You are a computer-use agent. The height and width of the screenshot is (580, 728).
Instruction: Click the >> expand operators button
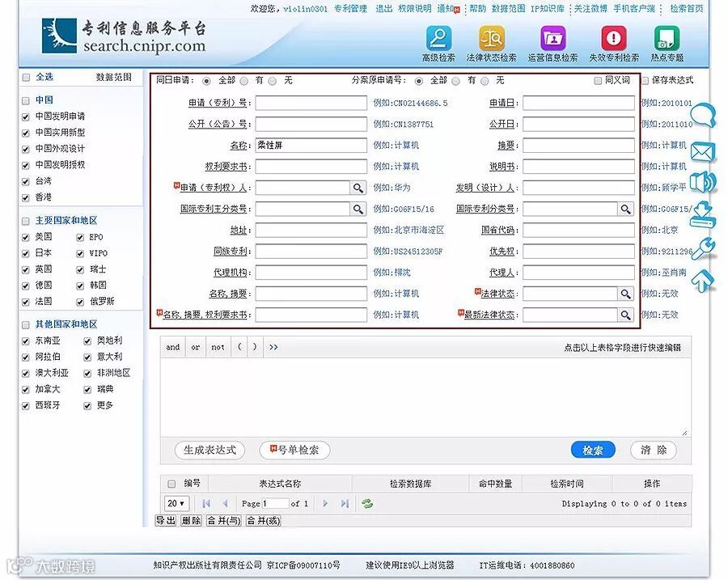click(x=273, y=347)
